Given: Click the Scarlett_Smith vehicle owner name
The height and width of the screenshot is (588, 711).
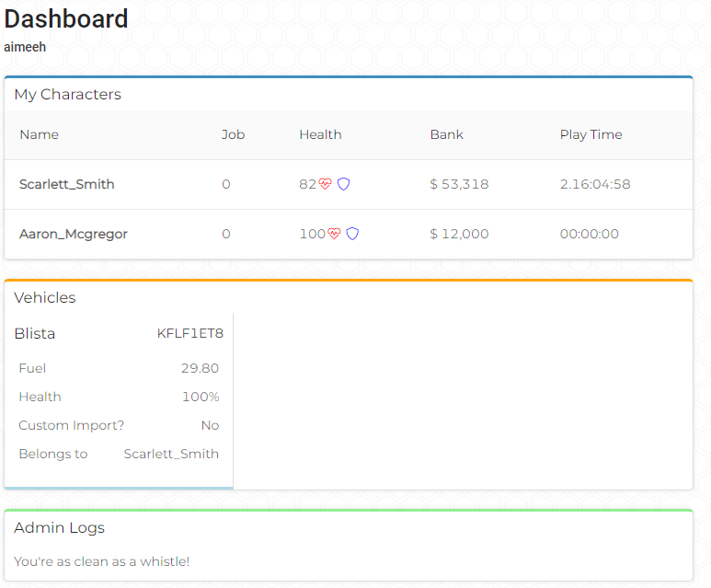Looking at the screenshot, I should click(x=171, y=455).
